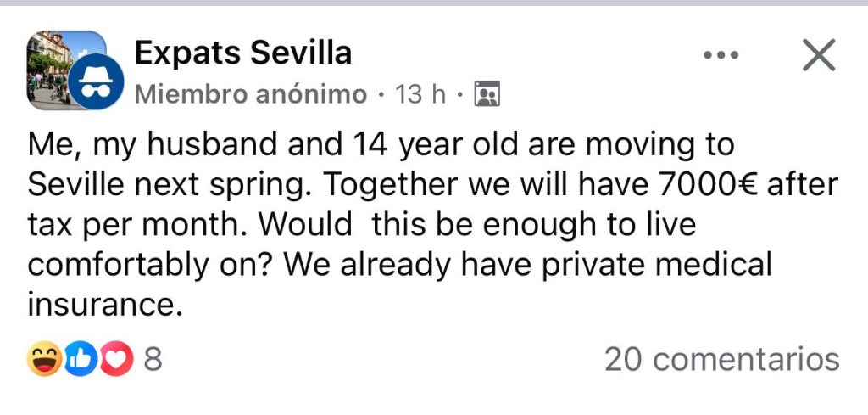This screenshot has height=415, width=868.
Task: Click the Haha laughing reaction emoji
Action: click(43, 360)
